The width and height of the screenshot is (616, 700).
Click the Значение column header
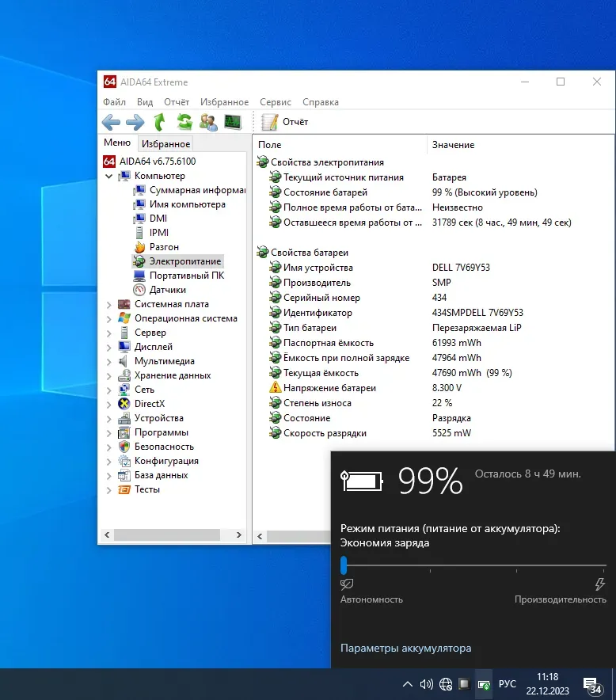tap(453, 145)
